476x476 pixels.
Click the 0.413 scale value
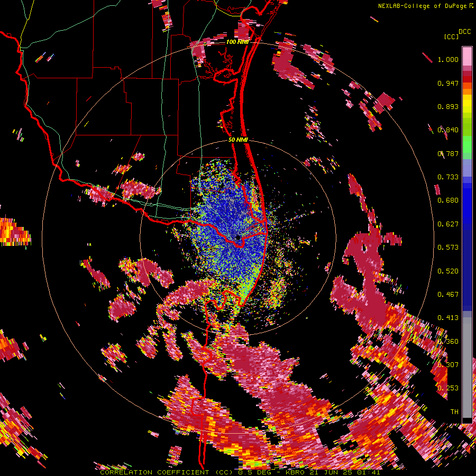click(x=448, y=318)
